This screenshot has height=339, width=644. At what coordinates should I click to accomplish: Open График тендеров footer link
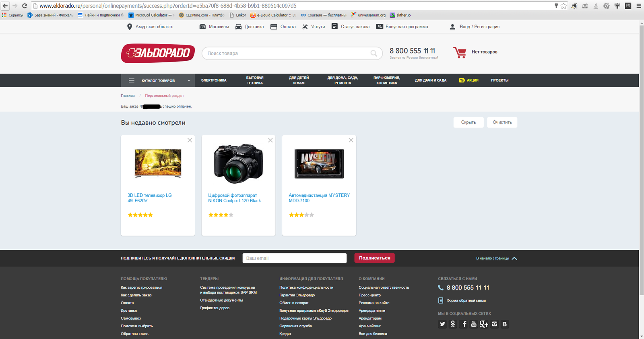pyautogui.click(x=215, y=308)
